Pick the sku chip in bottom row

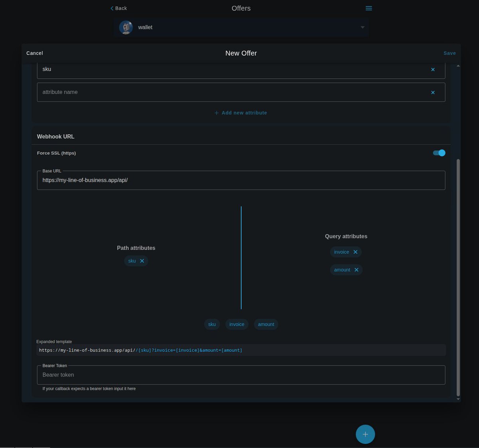click(212, 324)
